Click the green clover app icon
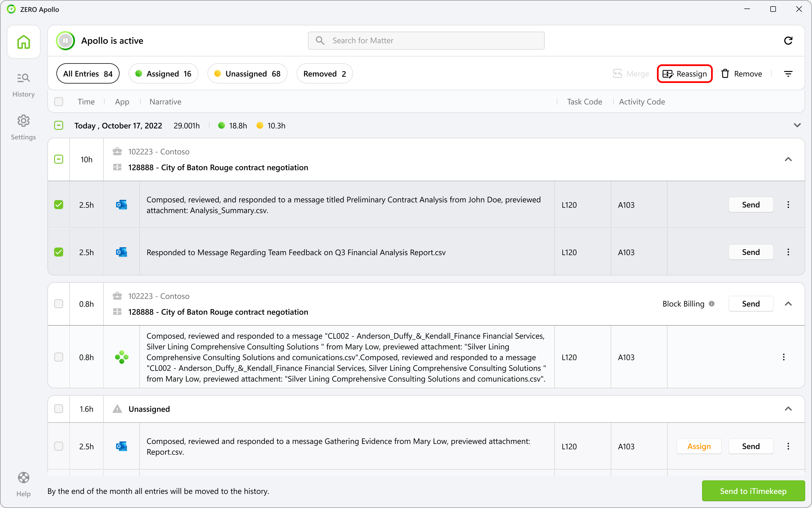The image size is (812, 508). (122, 357)
